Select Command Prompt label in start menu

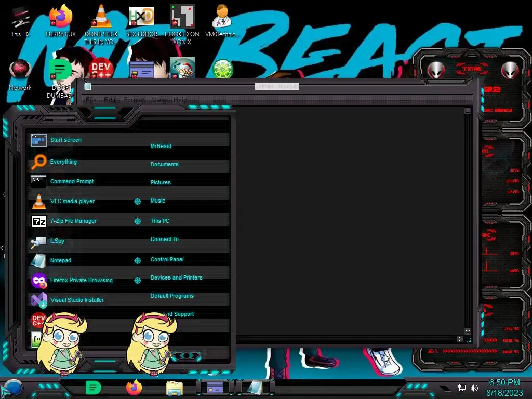tap(72, 181)
